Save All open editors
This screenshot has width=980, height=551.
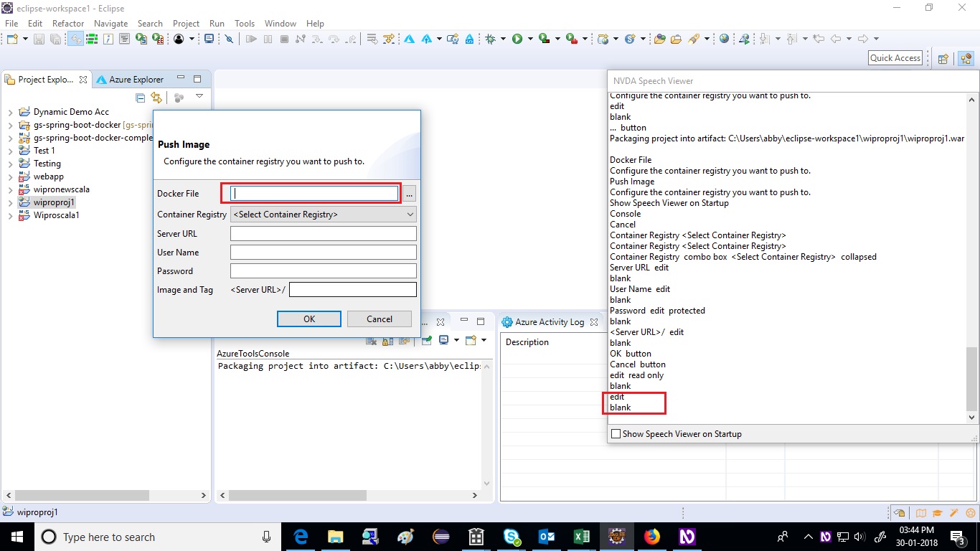point(55,39)
